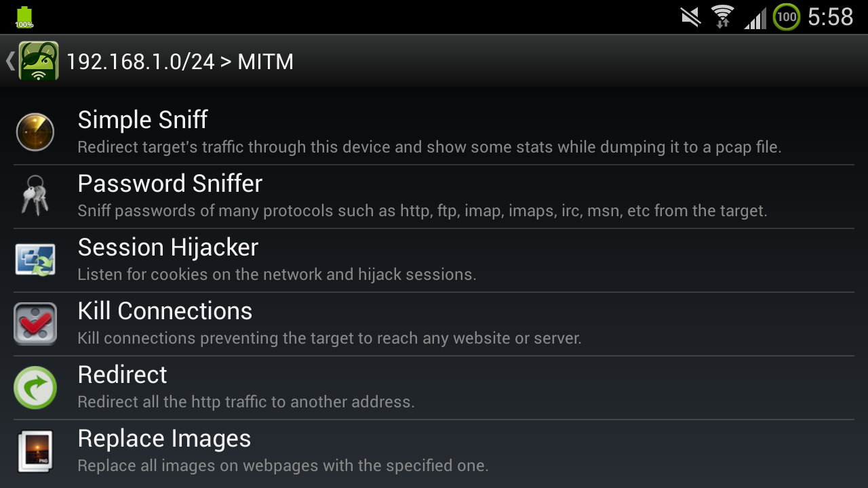Tap the description about dumping pcap file

[x=429, y=147]
